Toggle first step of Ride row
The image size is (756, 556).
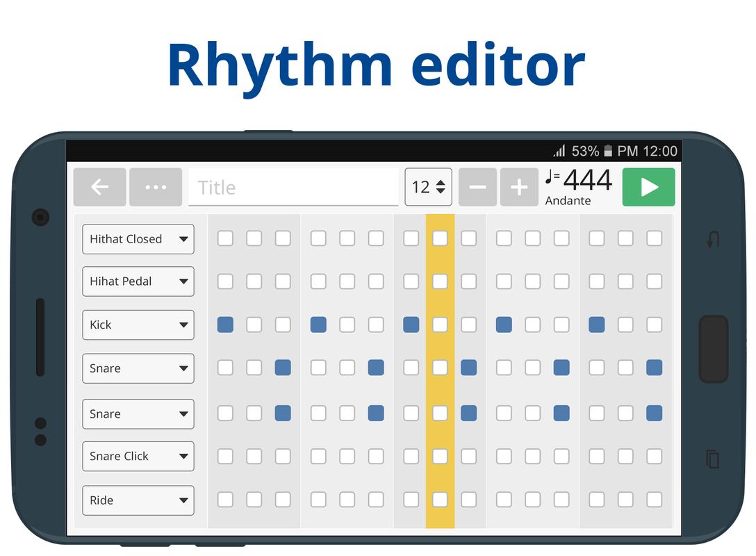click(225, 500)
